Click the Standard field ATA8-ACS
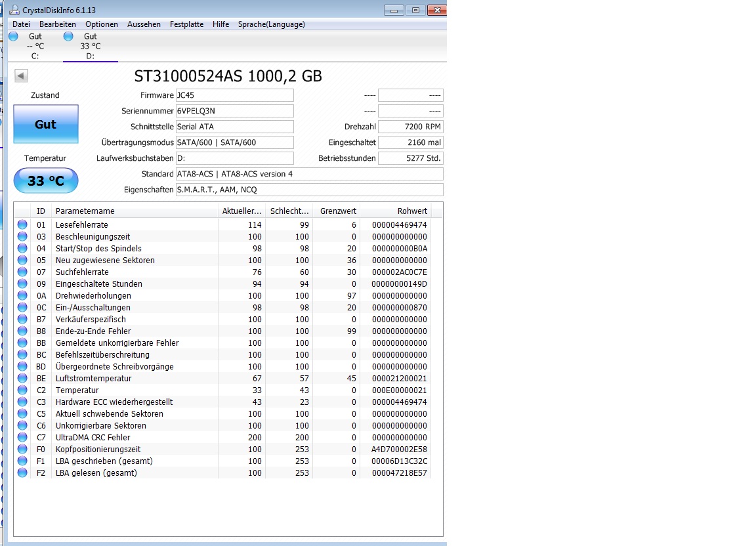The width and height of the screenshot is (756, 546). [309, 174]
